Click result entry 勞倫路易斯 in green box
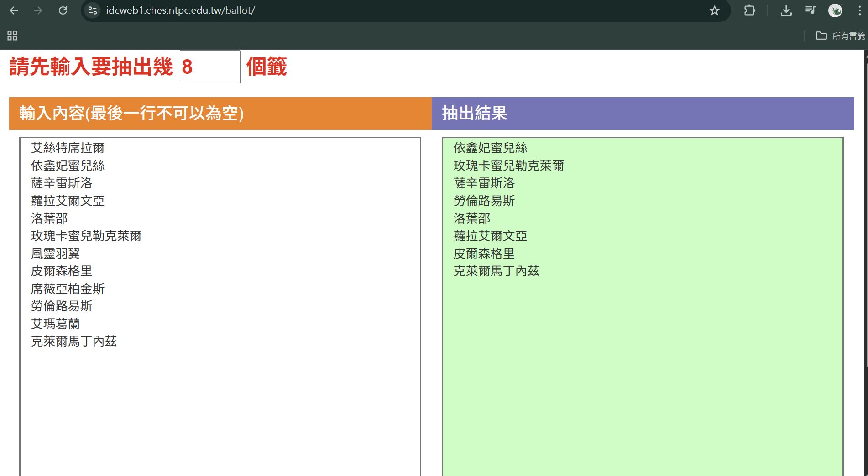Image resolution: width=868 pixels, height=476 pixels. pyautogui.click(x=484, y=201)
